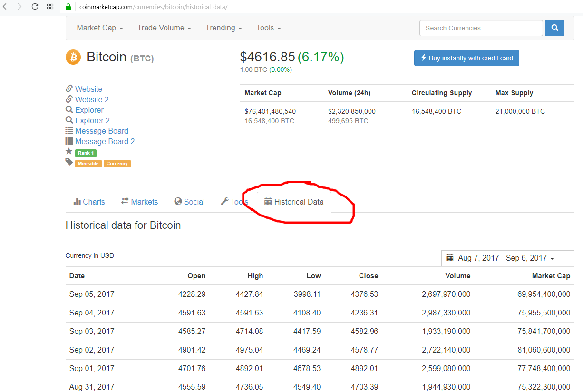
Task: Click the Mineable tag badge
Action: (x=88, y=163)
